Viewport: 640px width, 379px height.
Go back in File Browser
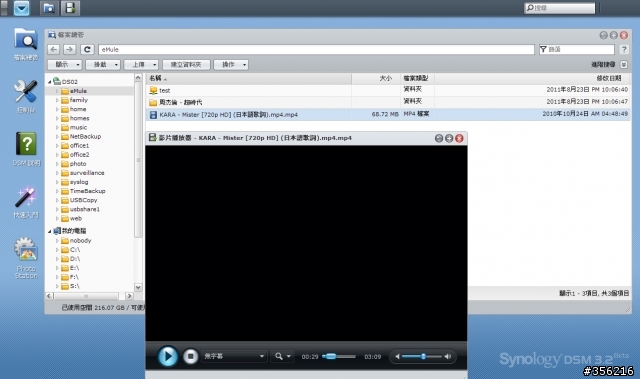(53, 49)
